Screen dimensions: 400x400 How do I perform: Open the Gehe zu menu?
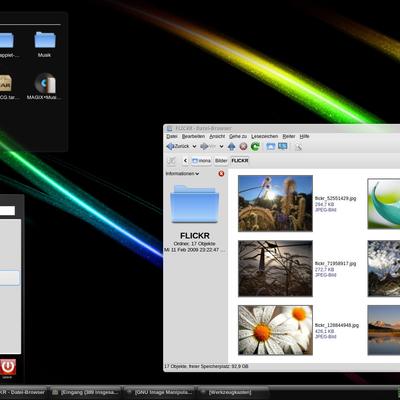(x=238, y=136)
